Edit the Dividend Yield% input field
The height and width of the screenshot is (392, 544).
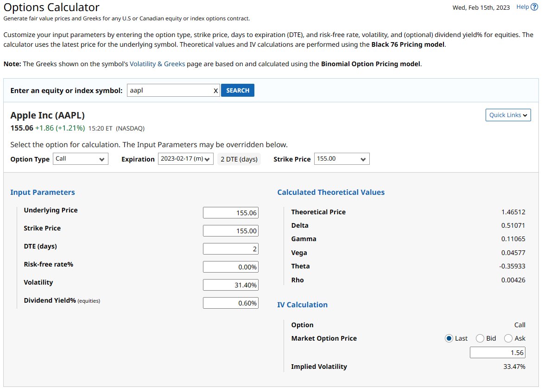(x=231, y=303)
